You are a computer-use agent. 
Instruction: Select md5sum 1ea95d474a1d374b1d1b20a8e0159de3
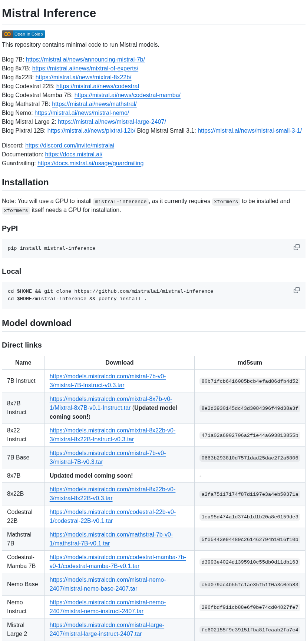tap(250, 517)
